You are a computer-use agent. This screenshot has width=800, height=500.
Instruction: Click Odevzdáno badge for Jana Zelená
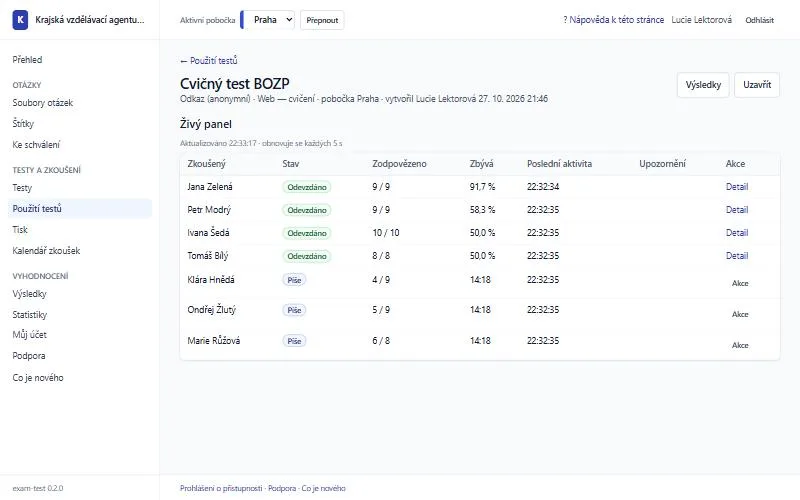(307, 187)
